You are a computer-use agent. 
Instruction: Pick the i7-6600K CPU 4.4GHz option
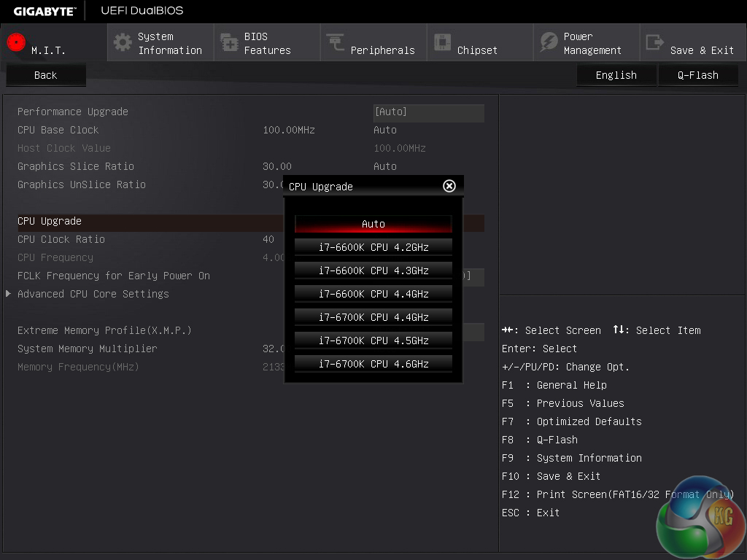point(373,294)
